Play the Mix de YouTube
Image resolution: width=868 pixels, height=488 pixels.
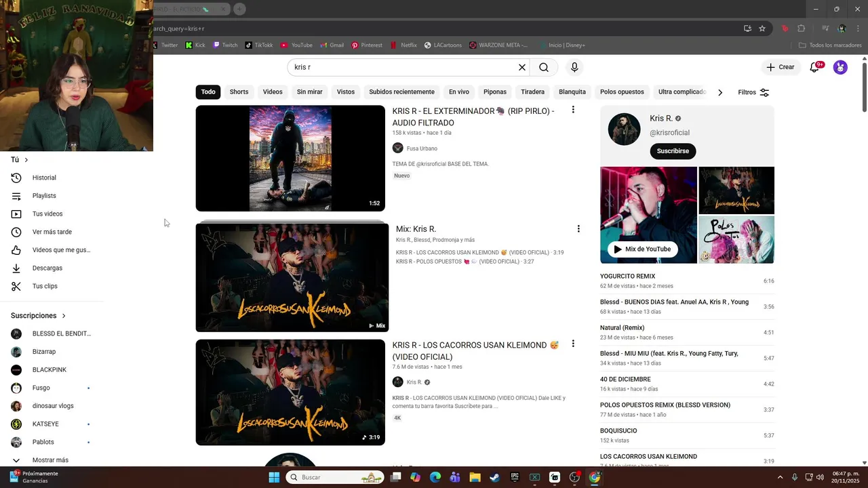pyautogui.click(x=642, y=249)
